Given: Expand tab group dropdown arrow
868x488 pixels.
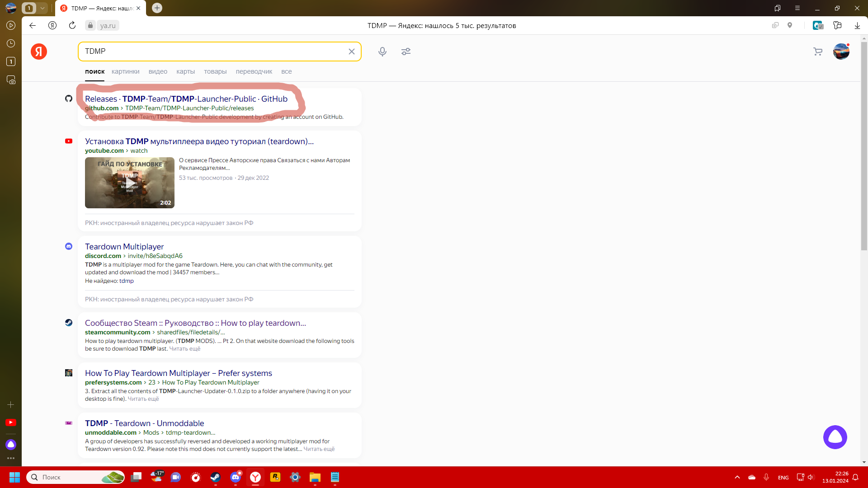Looking at the screenshot, I should tap(42, 8).
